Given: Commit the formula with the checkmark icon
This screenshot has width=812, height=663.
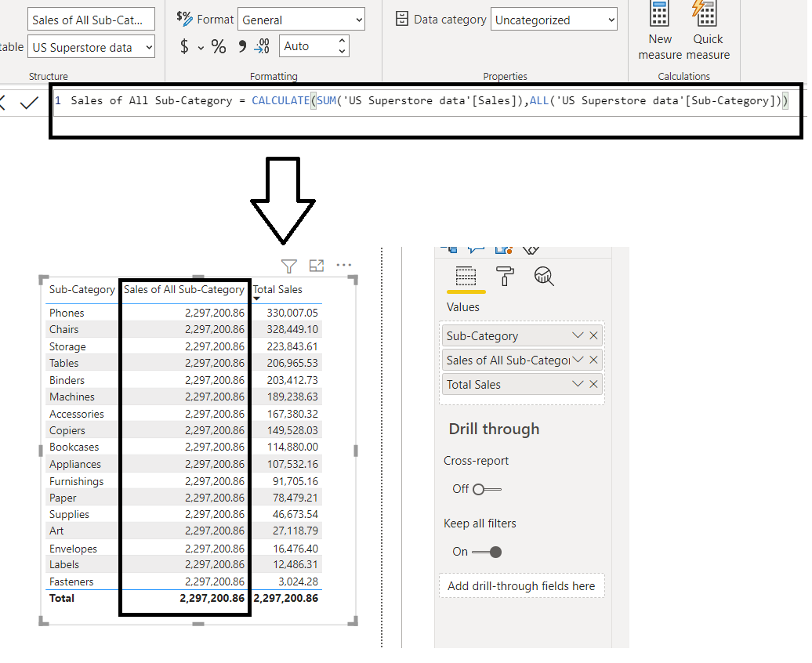Looking at the screenshot, I should click(x=29, y=103).
